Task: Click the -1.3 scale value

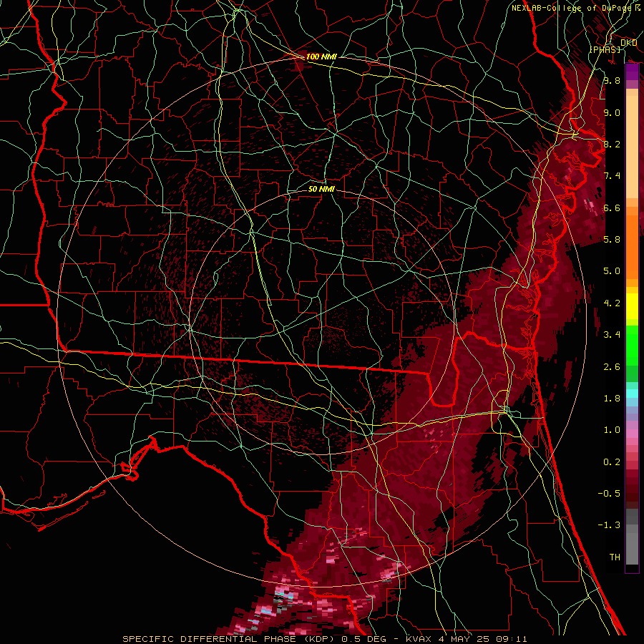Action: [x=609, y=525]
